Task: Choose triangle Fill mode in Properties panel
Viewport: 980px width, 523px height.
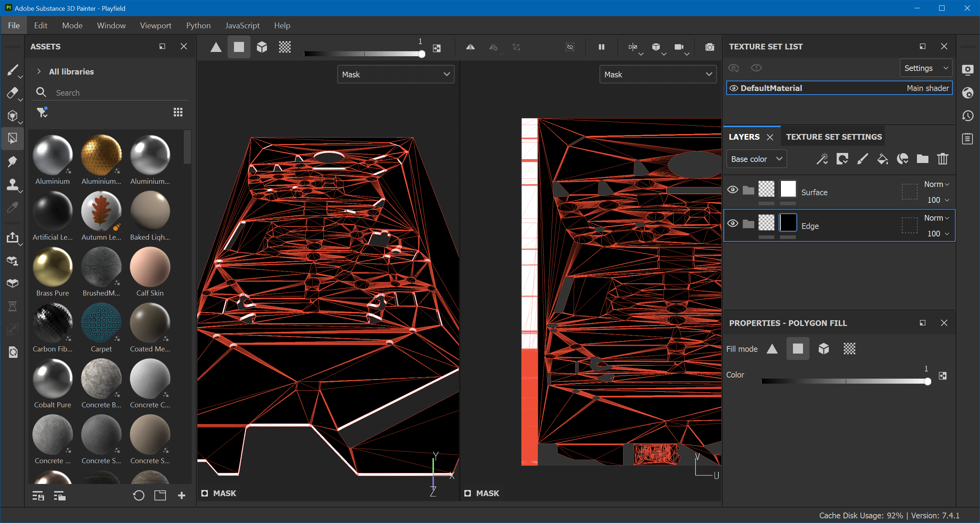Action: tap(772, 349)
